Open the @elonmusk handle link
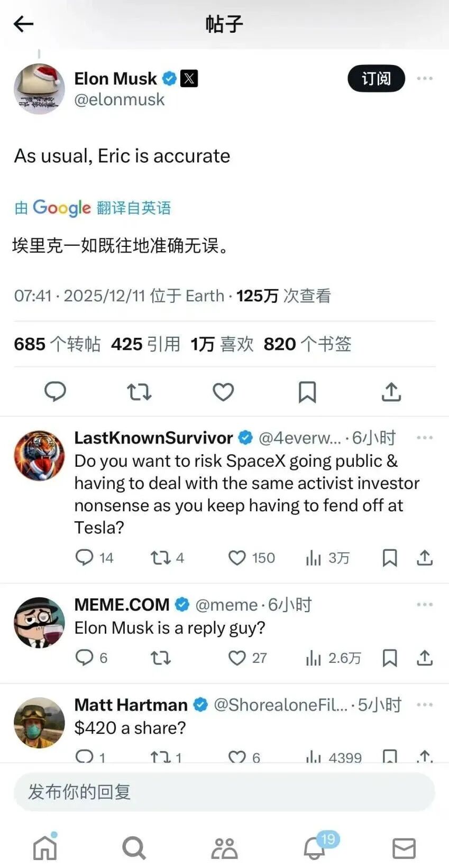The height and width of the screenshot is (868, 449). pos(120,99)
